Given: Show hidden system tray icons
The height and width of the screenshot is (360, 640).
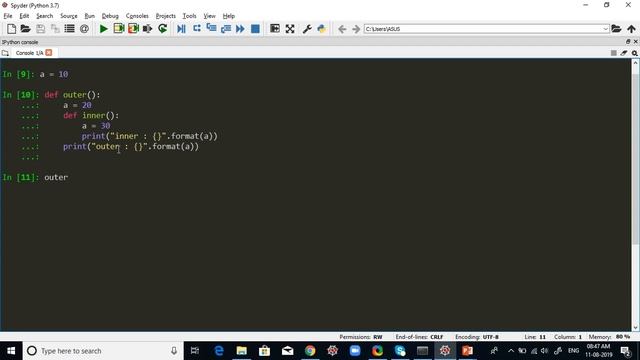Looking at the screenshot, I should 511,351.
